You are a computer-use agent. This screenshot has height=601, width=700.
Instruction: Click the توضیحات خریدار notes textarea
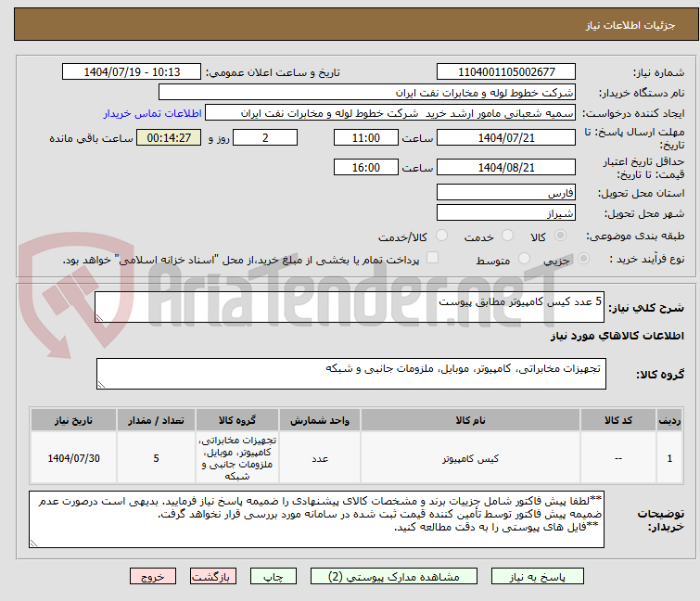click(x=316, y=519)
